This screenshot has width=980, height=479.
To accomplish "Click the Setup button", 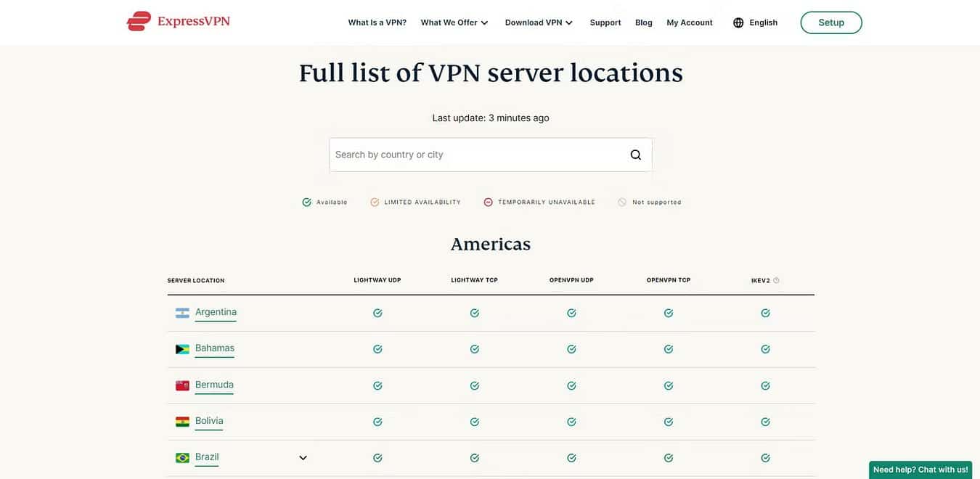I will click(831, 22).
